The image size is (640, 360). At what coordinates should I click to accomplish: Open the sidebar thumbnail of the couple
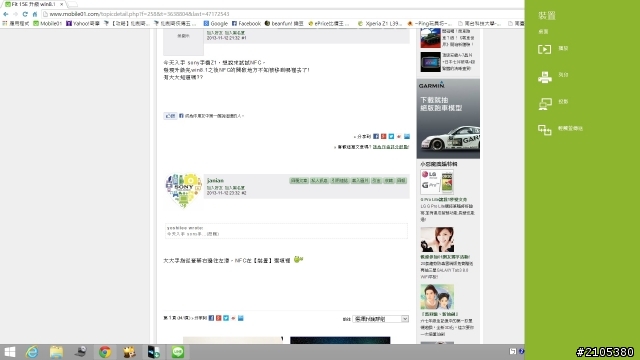pyautogui.click(x=437, y=297)
